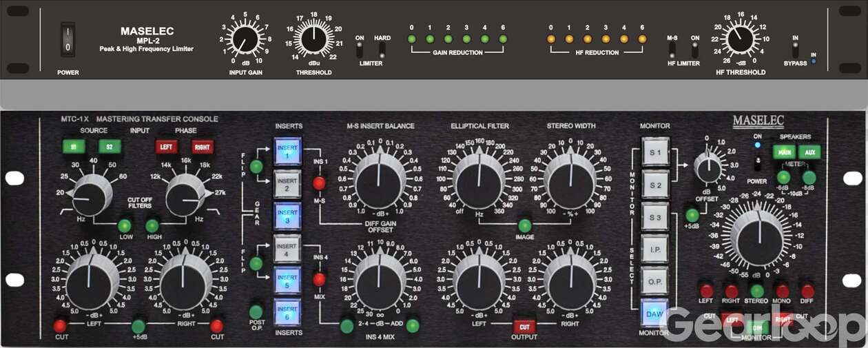Enable the MAIN speakers button
This screenshot has width=868, height=348.
[783, 152]
